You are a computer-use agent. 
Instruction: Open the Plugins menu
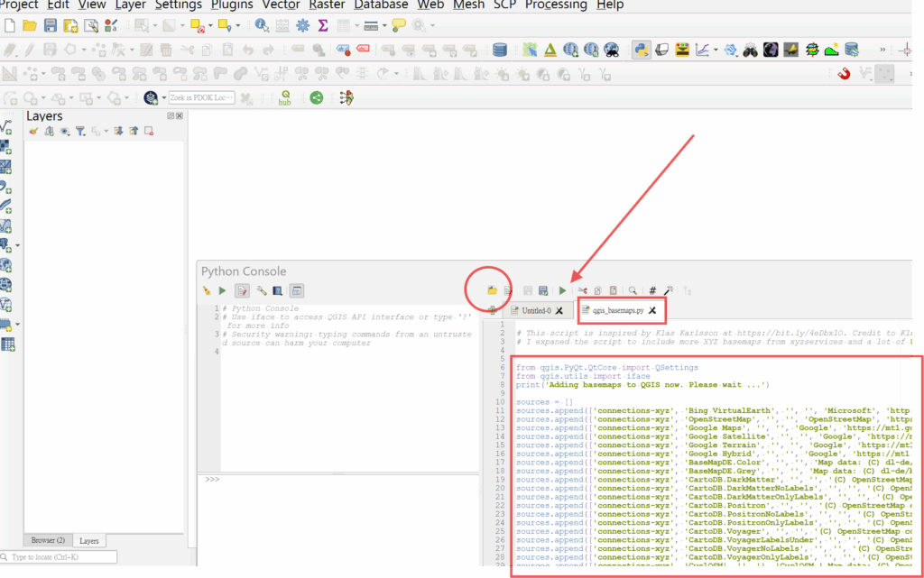pos(231,5)
